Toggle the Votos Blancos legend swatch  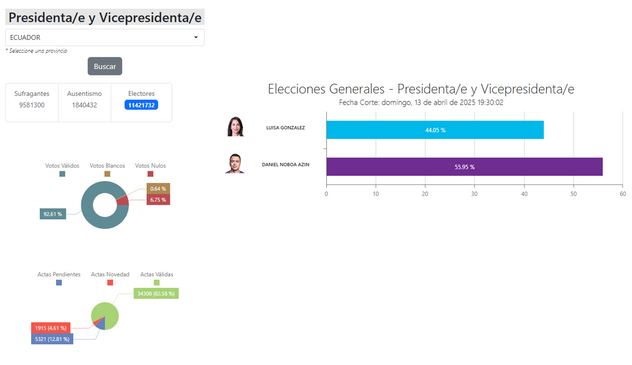[x=107, y=174]
